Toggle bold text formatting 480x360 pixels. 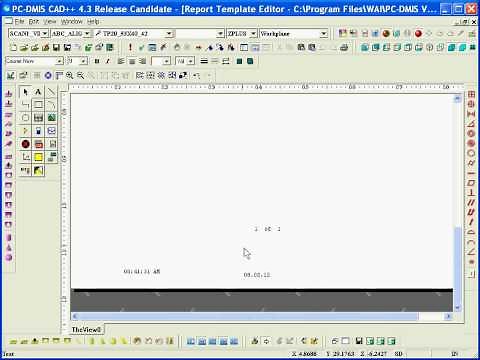point(97,61)
